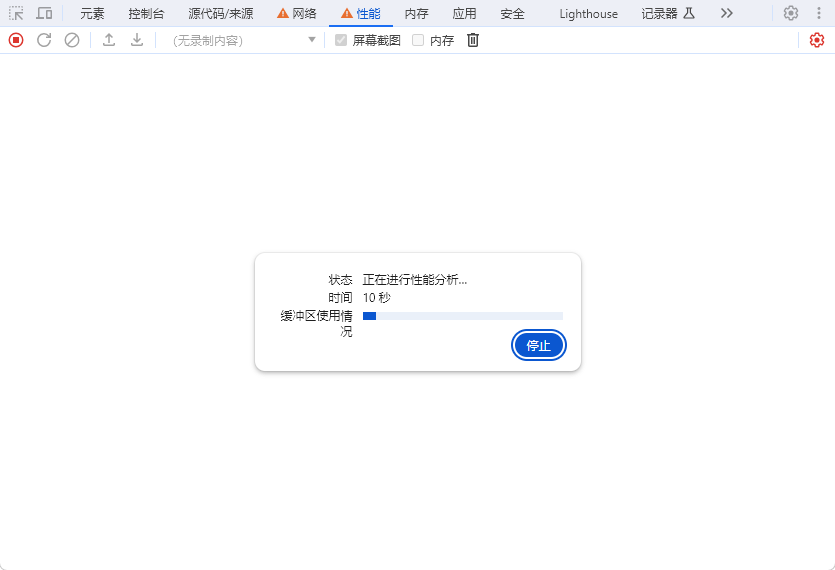Switch to the Lighthouse tab
Screen dimensions: 835x570
[588, 14]
